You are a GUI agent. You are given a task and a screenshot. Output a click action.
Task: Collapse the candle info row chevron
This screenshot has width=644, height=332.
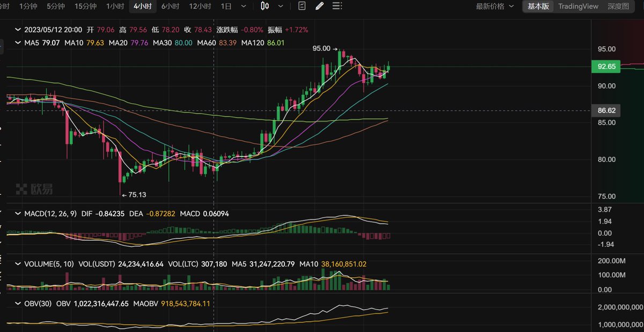[x=19, y=30]
